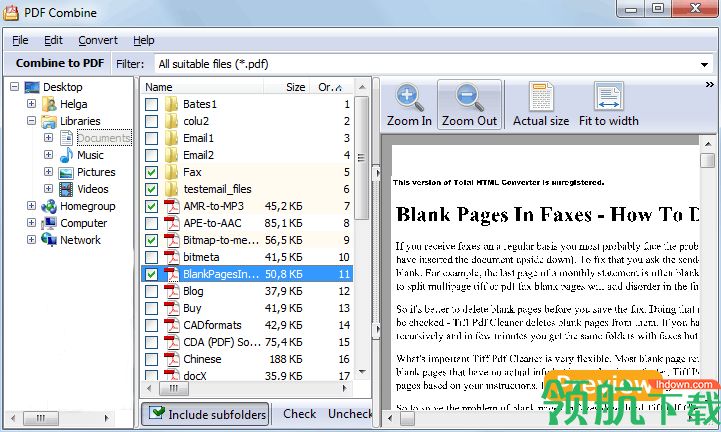The image size is (721, 432).
Task: Select the Network icon in tree
Action: (x=49, y=240)
